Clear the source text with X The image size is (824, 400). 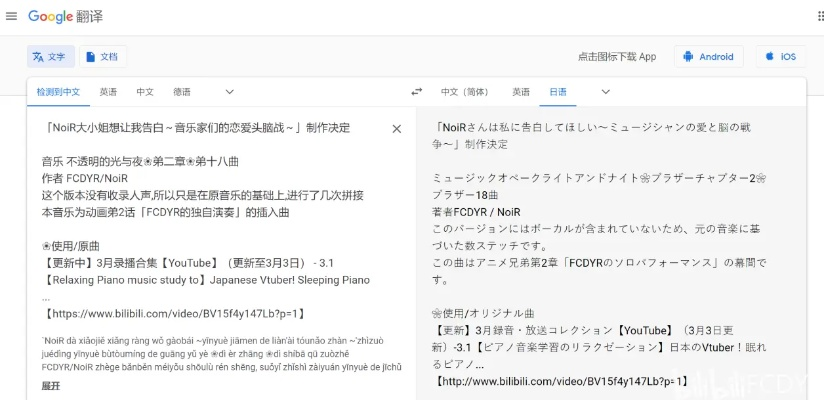pyautogui.click(x=397, y=129)
